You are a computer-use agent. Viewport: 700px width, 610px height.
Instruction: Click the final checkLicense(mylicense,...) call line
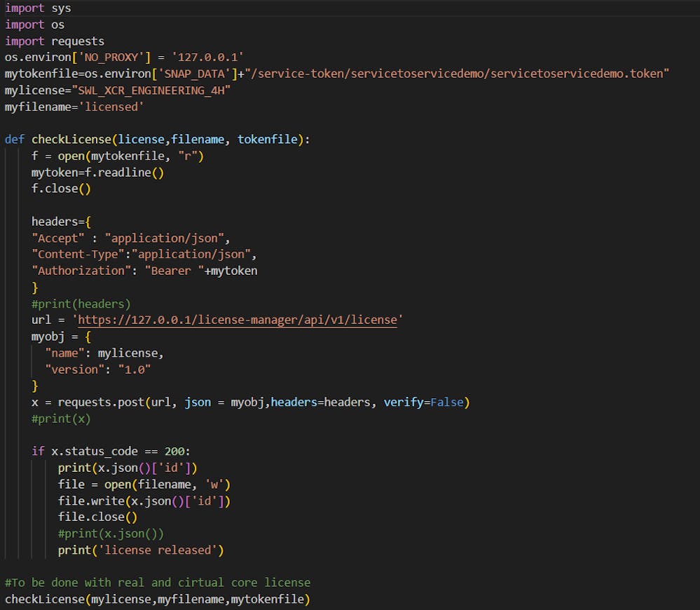157,599
